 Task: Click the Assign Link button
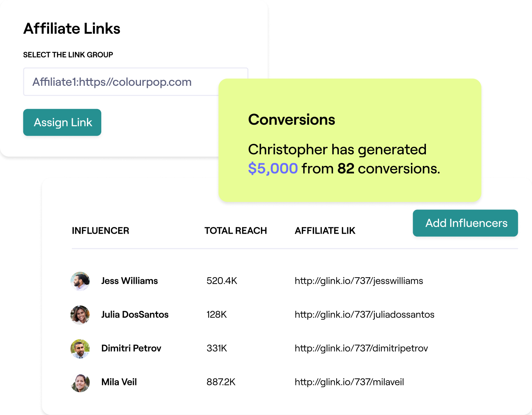tap(62, 122)
